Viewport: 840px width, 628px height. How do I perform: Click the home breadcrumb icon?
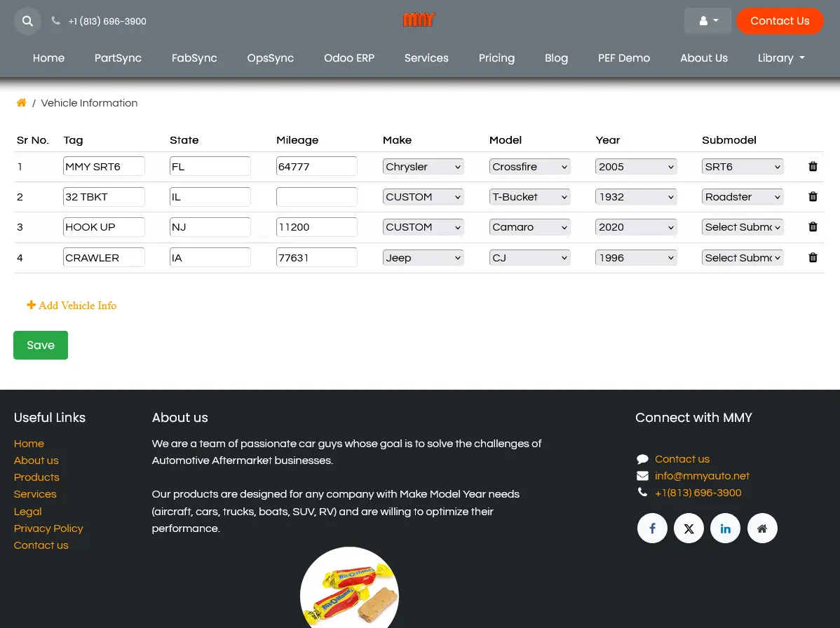pos(22,103)
